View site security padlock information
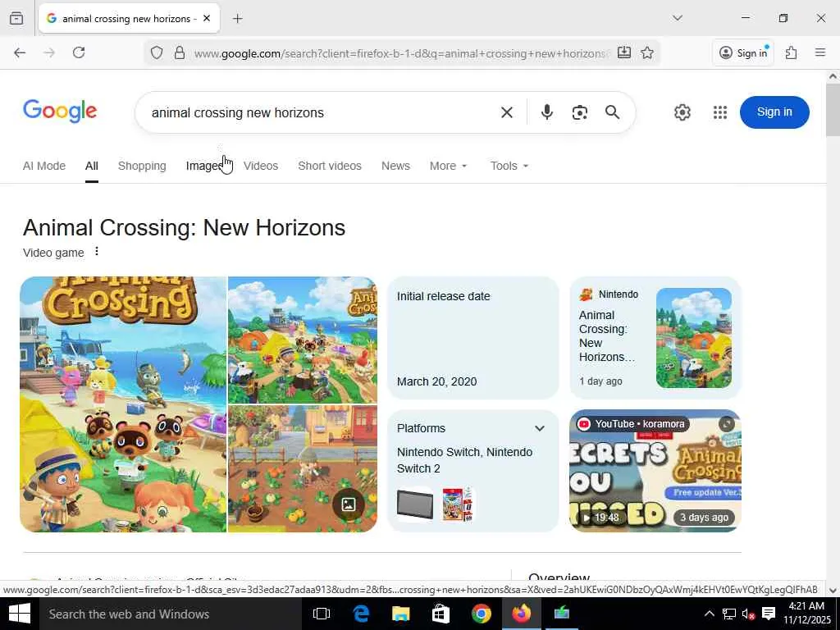 click(180, 52)
